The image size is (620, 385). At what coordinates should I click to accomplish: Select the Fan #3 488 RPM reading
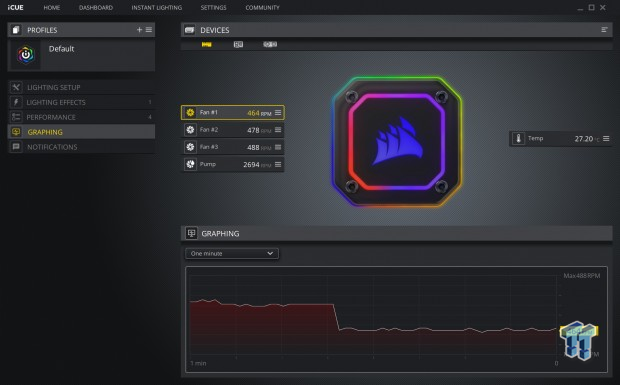pyautogui.click(x=259, y=147)
